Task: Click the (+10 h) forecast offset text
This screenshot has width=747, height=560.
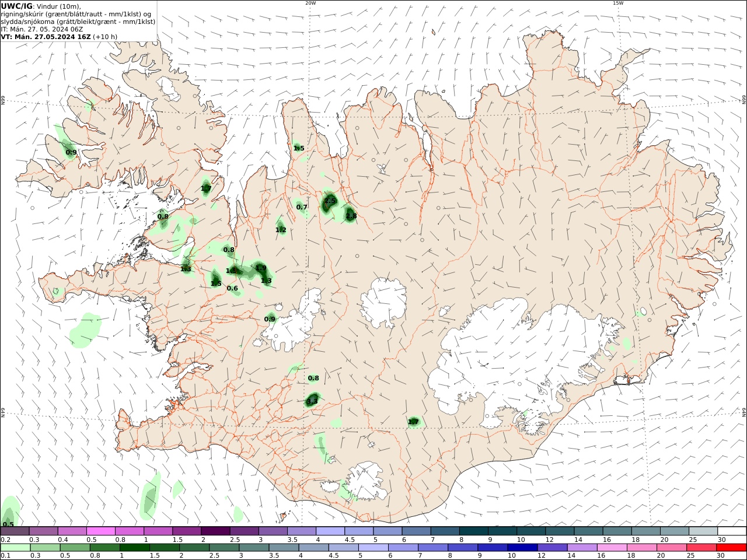Action: (x=105, y=36)
